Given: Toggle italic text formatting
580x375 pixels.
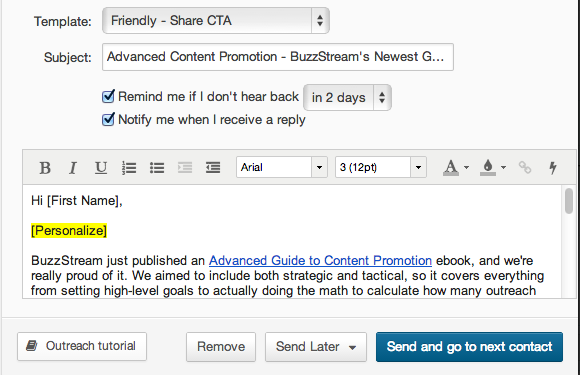Looking at the screenshot, I should (73, 168).
